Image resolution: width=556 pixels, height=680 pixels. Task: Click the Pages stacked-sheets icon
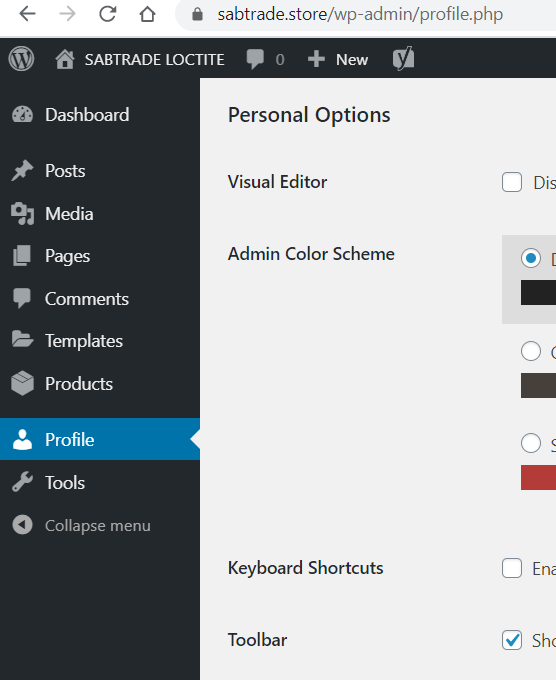tap(22, 255)
